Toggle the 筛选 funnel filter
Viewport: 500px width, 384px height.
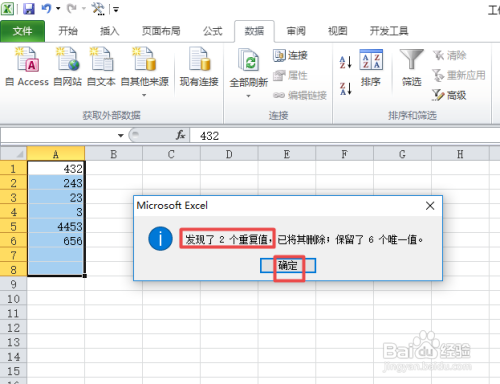(412, 68)
